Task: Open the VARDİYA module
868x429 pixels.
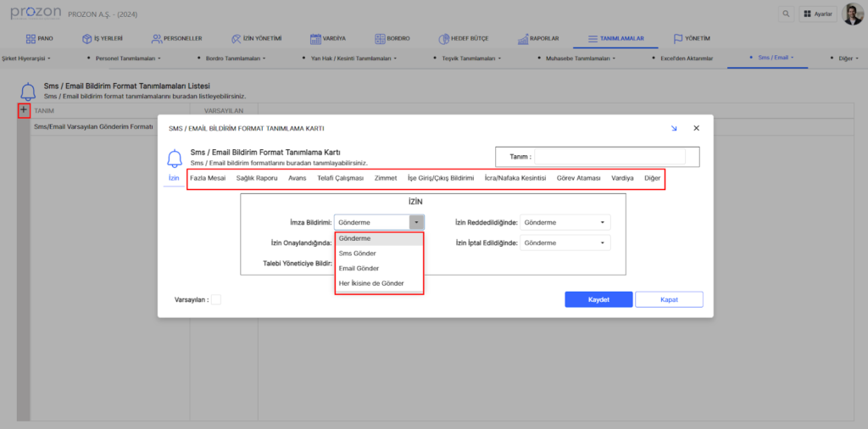Action: [x=327, y=39]
